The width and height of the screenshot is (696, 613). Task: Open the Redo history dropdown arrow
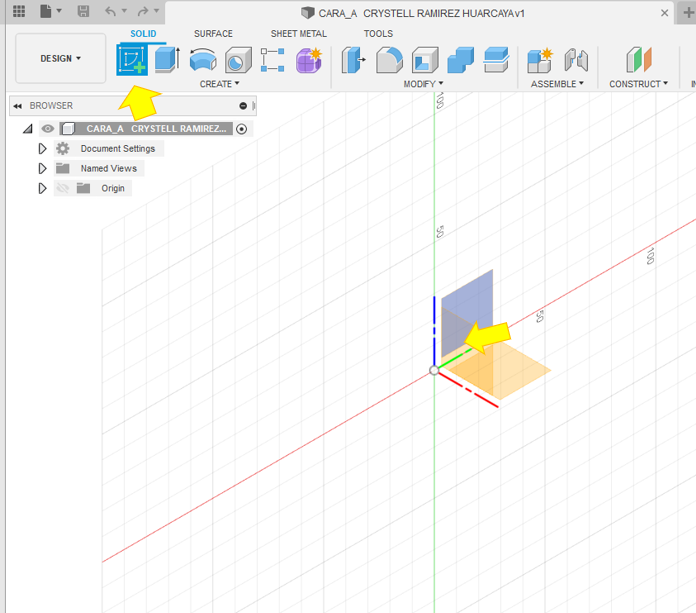(x=156, y=11)
